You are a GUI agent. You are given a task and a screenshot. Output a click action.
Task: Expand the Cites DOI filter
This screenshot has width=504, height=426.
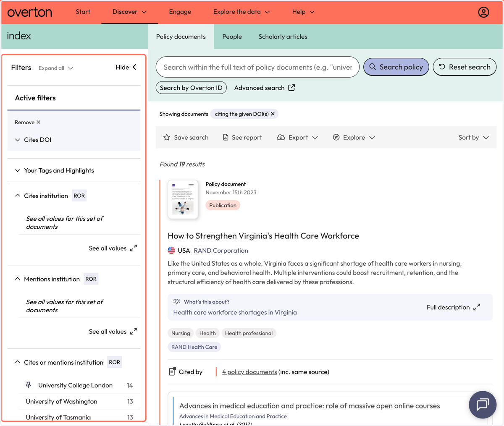[x=33, y=140]
